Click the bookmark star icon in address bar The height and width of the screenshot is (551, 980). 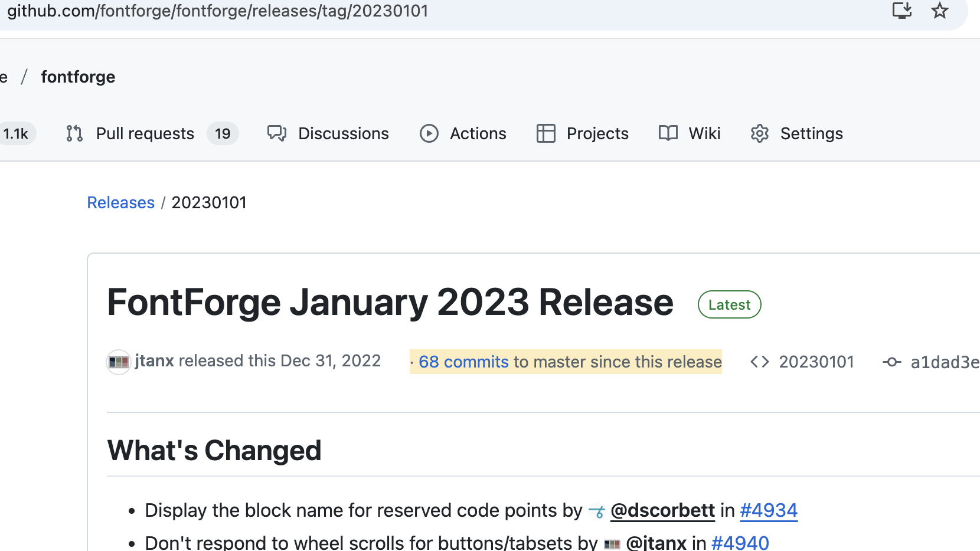[x=940, y=11]
